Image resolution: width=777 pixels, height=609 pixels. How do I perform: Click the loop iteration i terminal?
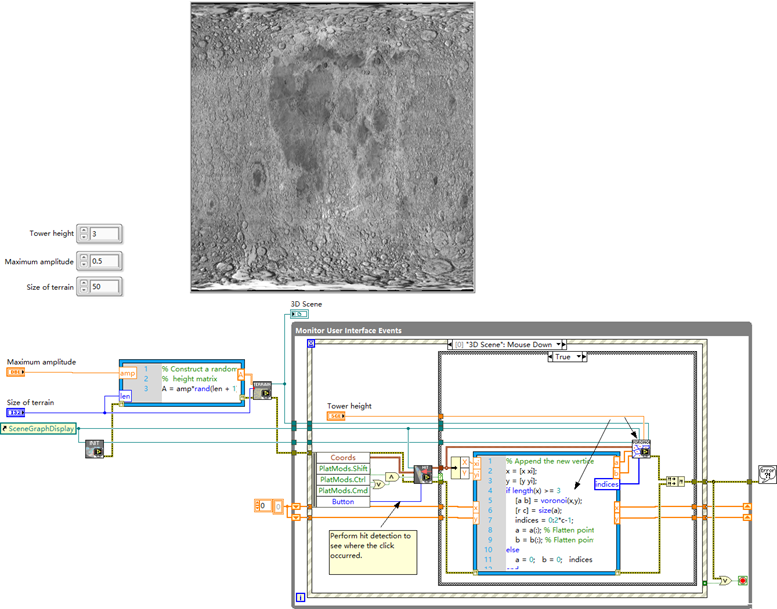click(x=300, y=597)
